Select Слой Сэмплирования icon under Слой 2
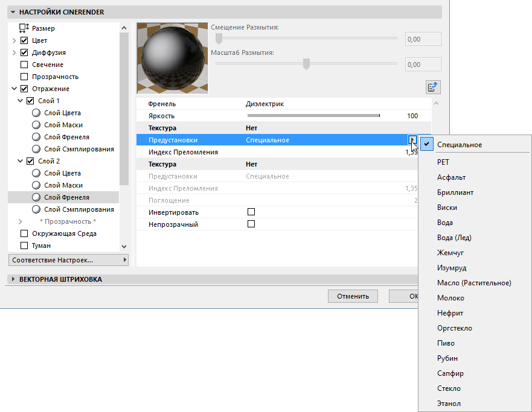The image size is (532, 412). click(x=36, y=209)
